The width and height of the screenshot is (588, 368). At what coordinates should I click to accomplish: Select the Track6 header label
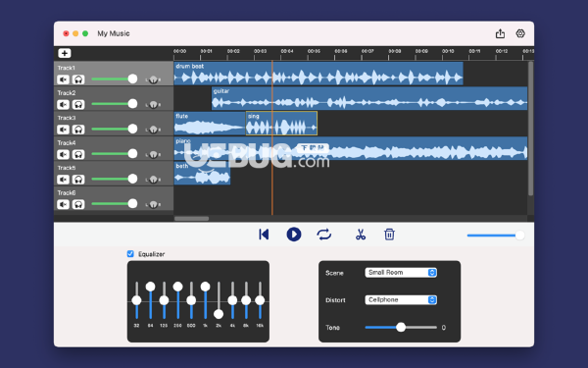[x=67, y=193]
